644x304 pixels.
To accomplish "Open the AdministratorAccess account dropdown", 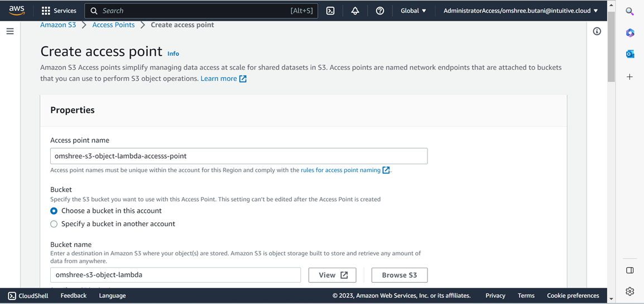I will (x=520, y=11).
